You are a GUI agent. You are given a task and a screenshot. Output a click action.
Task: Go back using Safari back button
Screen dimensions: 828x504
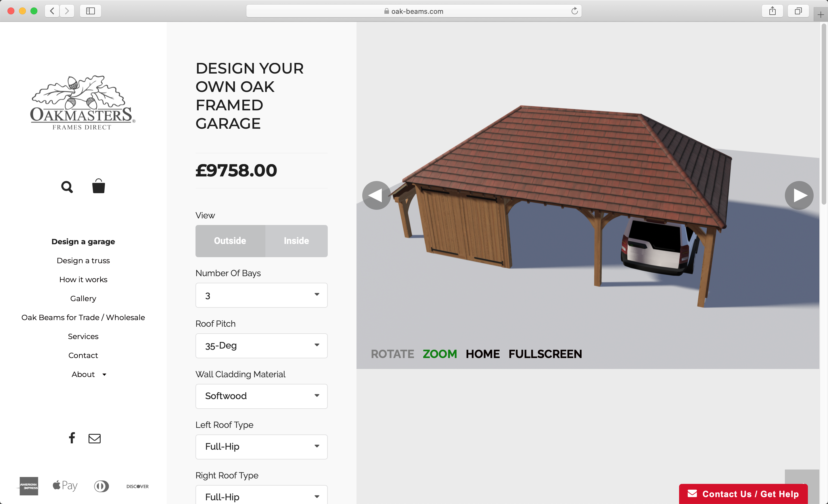click(52, 11)
